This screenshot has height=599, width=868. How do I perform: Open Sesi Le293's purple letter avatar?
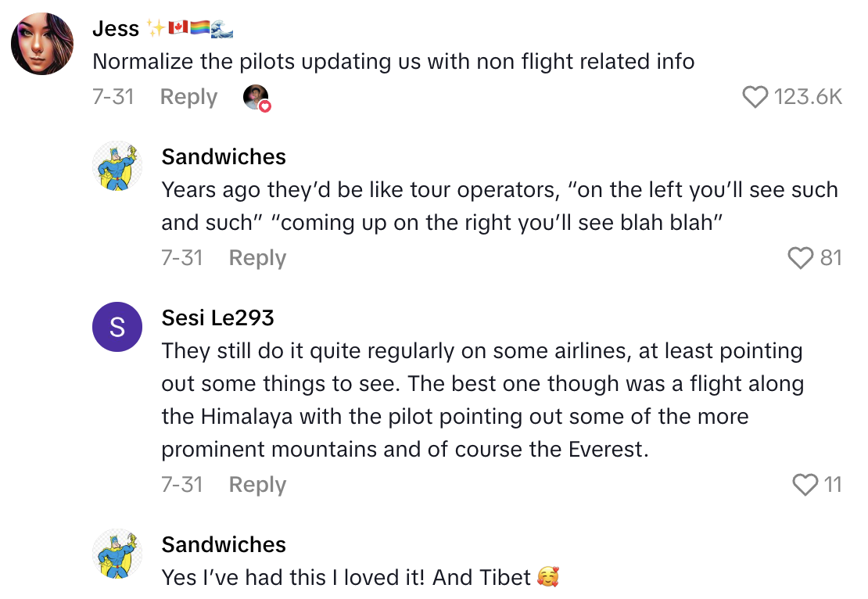tap(117, 327)
